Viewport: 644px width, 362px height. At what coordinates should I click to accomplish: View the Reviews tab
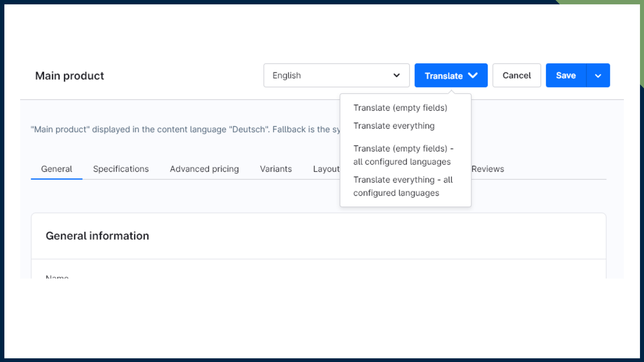488,169
